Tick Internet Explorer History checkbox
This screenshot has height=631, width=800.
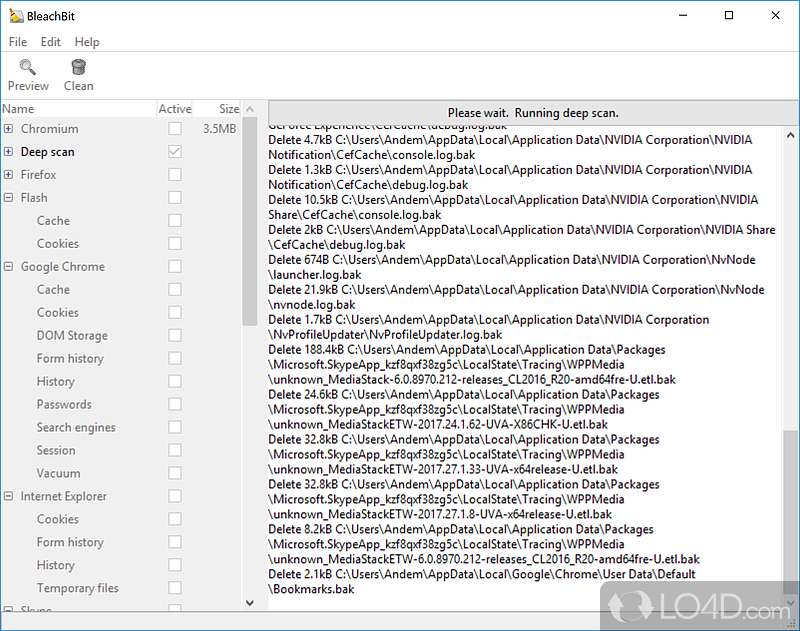(175, 565)
